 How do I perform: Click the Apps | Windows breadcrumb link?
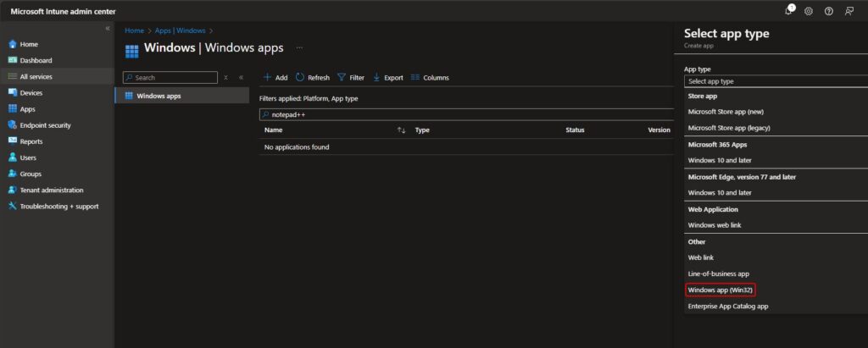pos(180,31)
